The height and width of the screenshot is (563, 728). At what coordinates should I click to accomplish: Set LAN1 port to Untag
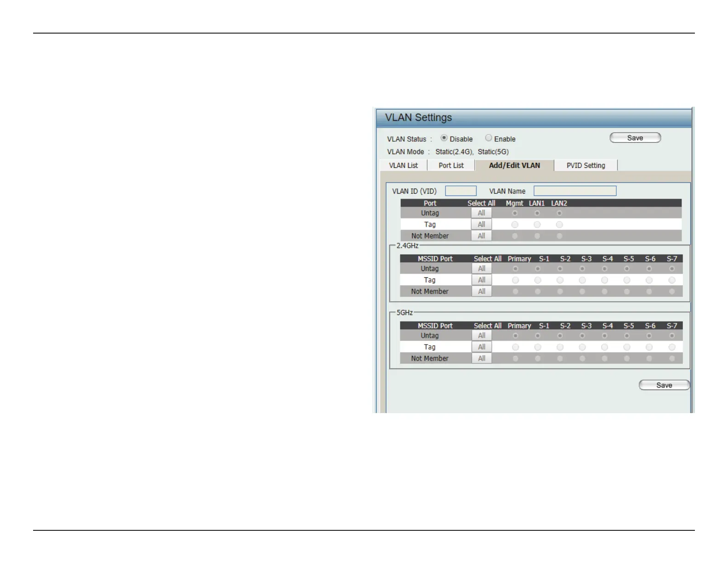tap(537, 213)
